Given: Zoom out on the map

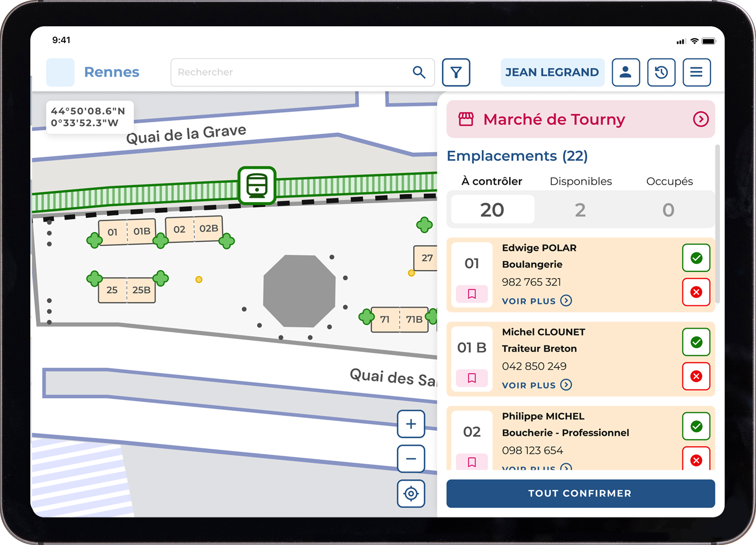Looking at the screenshot, I should [x=411, y=459].
